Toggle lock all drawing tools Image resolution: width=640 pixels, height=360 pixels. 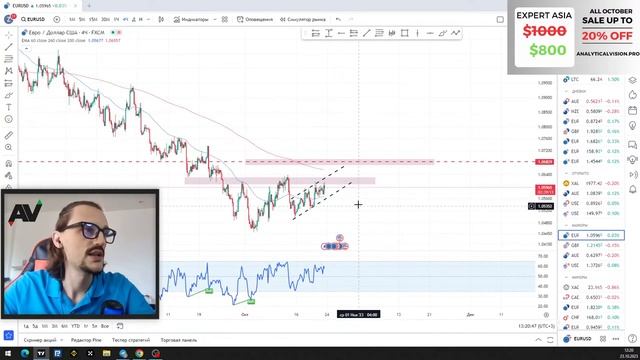pos(9,176)
